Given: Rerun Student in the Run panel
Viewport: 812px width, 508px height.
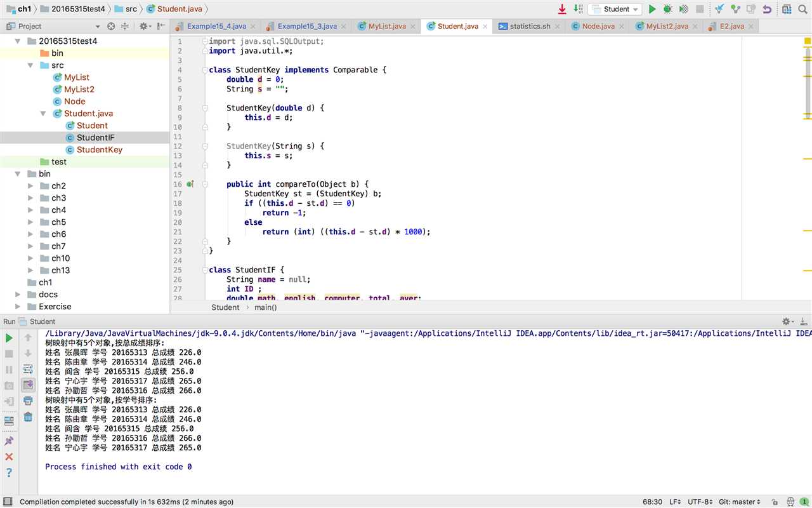Looking at the screenshot, I should [x=9, y=338].
